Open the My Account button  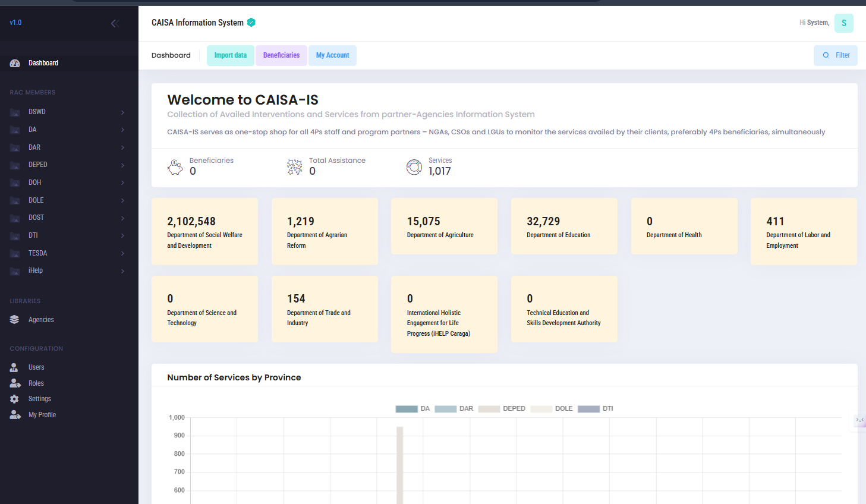332,55
